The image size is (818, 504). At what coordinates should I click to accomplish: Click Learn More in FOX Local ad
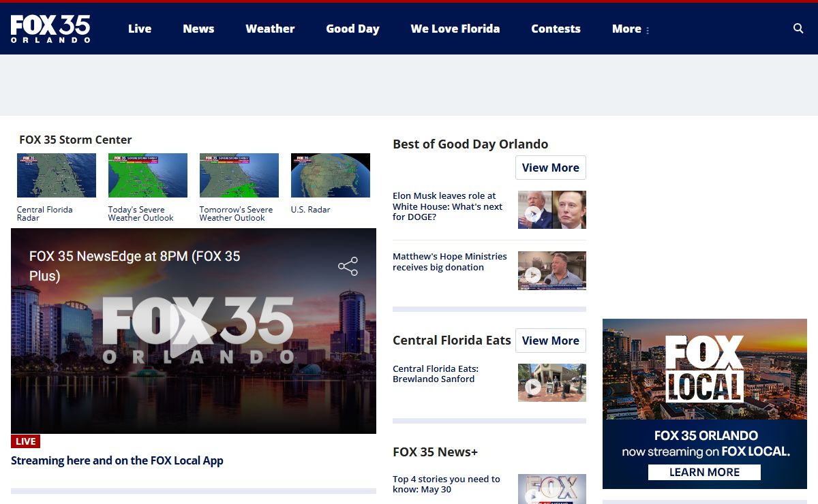704,472
